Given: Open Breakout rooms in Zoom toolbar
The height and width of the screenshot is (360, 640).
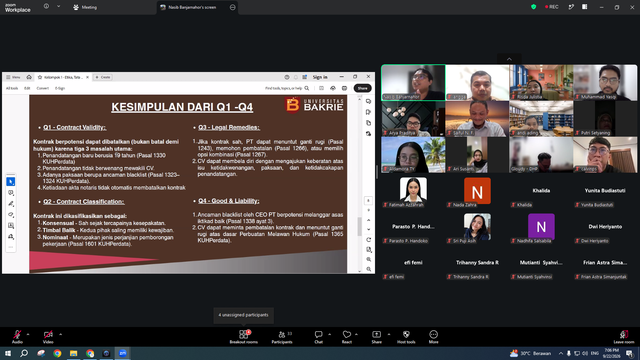Looking at the screenshot, I should tap(244, 336).
